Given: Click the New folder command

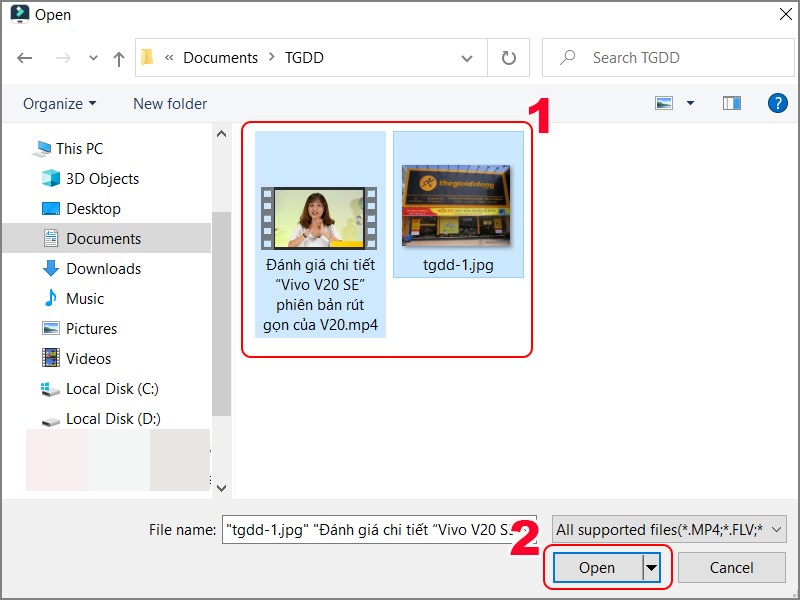Looking at the screenshot, I should pos(169,102).
